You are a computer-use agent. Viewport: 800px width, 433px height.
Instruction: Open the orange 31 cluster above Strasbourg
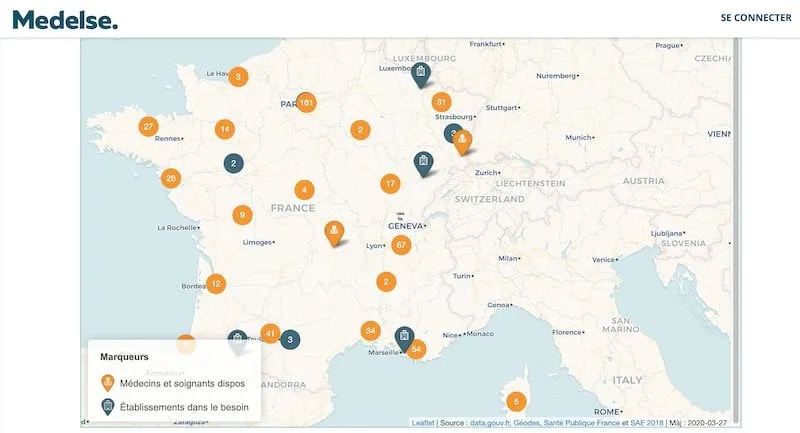[x=441, y=102]
